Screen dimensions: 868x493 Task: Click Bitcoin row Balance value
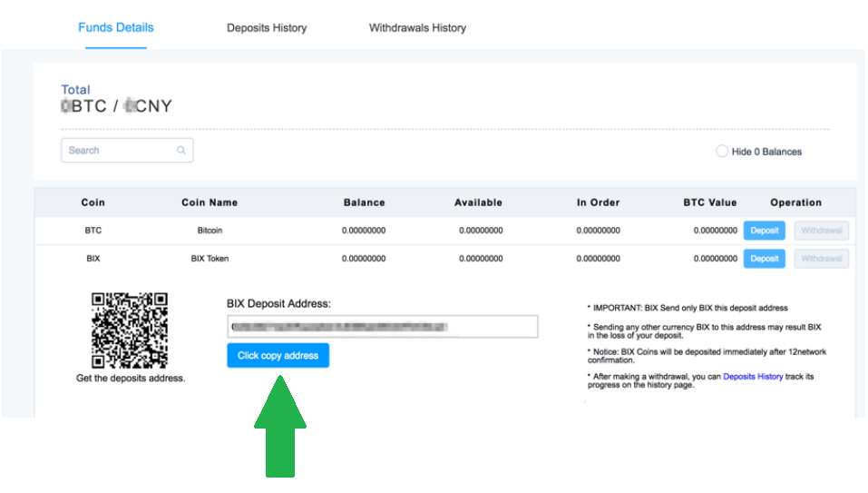364,231
